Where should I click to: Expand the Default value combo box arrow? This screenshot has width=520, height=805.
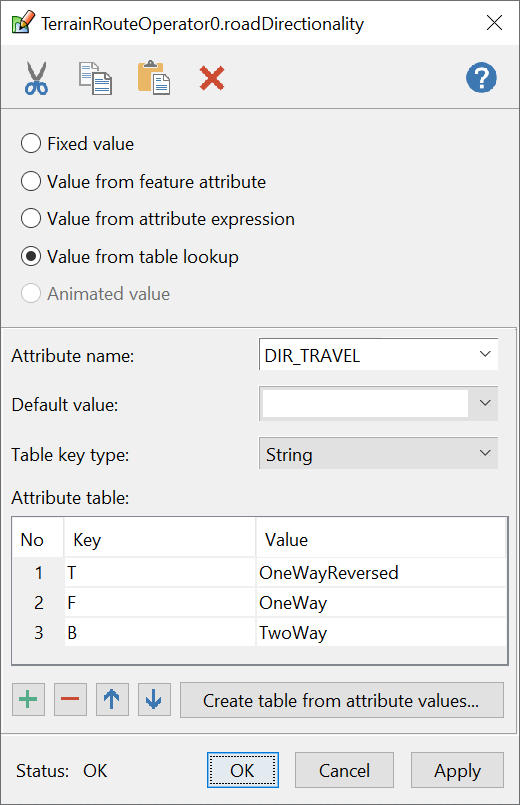point(485,403)
